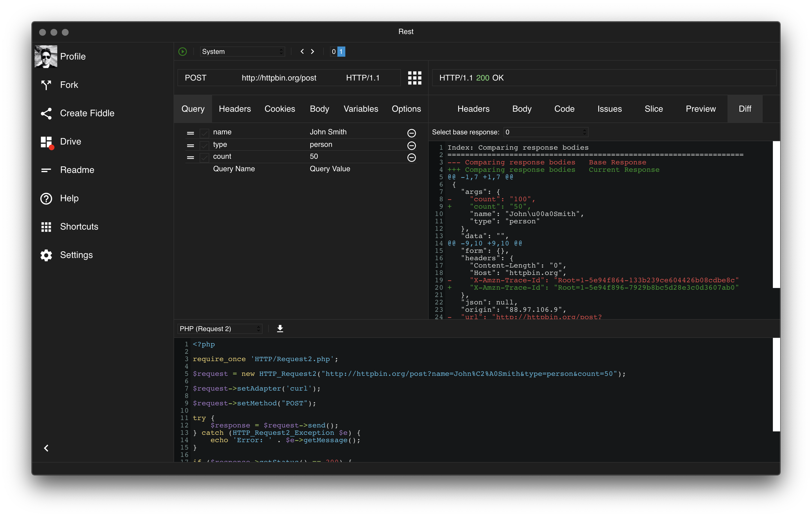Select response history item 0
812x517 pixels.
[333, 52]
